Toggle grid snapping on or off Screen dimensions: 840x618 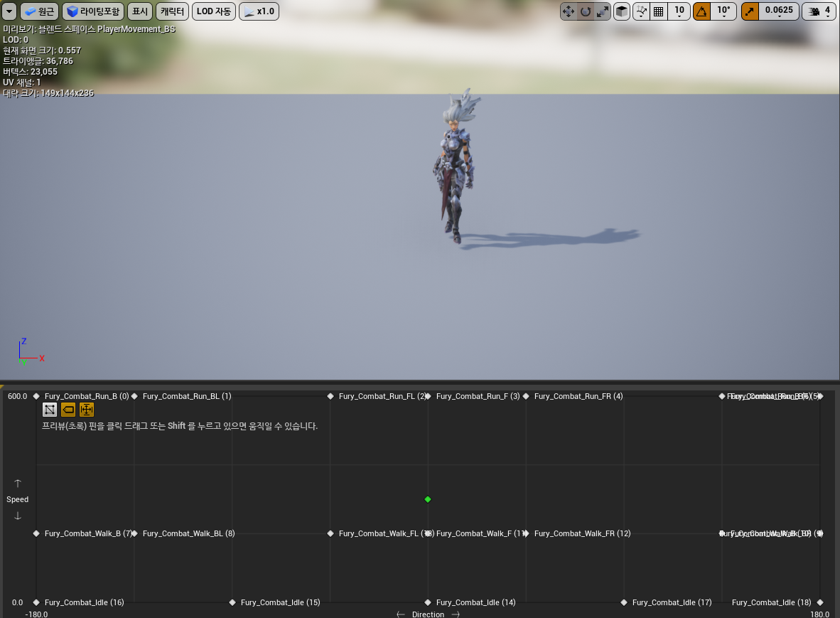(658, 11)
